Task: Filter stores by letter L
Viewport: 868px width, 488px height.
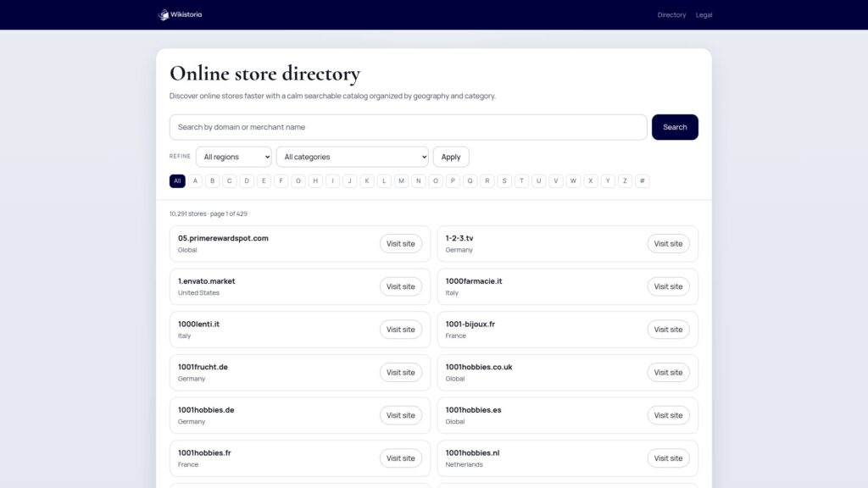Action: coord(384,181)
